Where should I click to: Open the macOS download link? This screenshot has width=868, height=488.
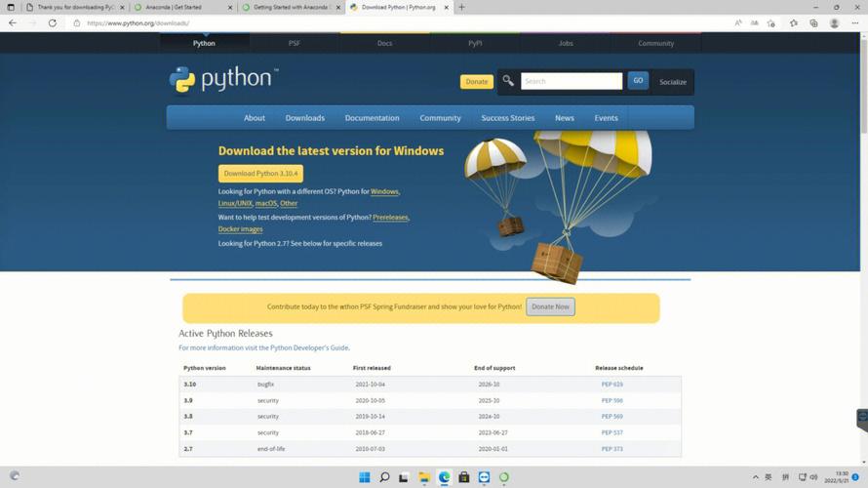(x=265, y=203)
